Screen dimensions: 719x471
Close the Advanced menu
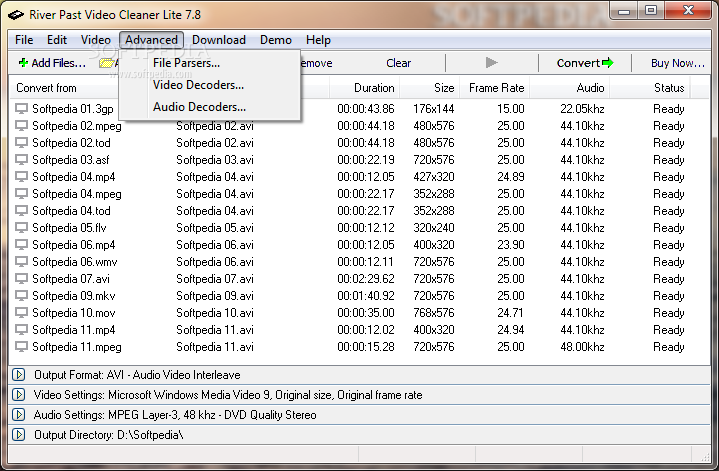(x=151, y=40)
